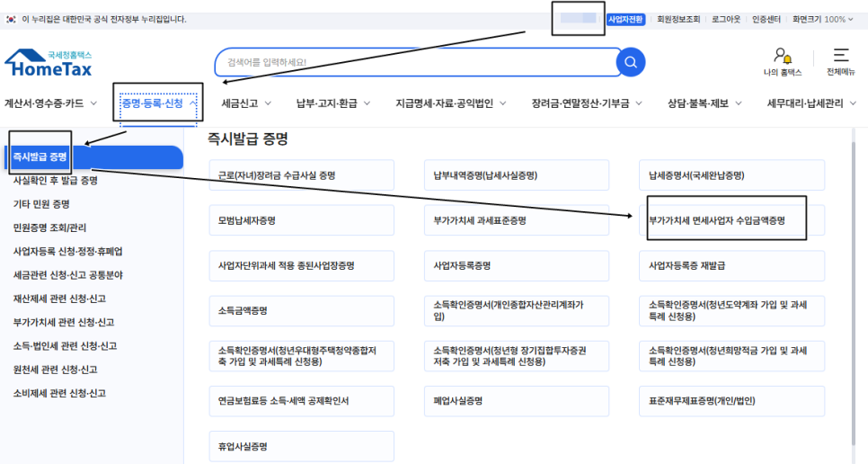Open 소득확인증명서(개인종합자산관리계좌가입)
868x464 pixels.
click(517, 310)
